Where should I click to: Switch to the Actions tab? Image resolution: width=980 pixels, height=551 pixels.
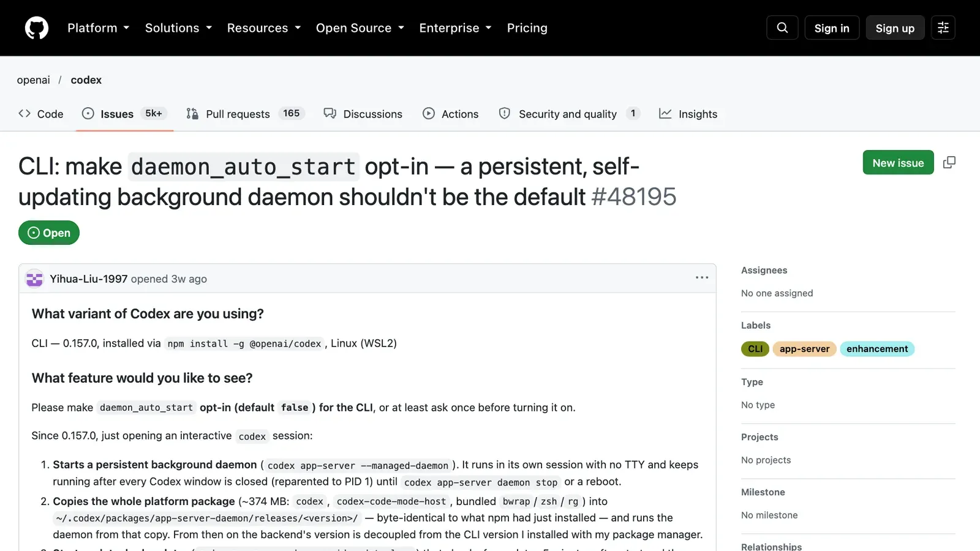[x=451, y=114]
